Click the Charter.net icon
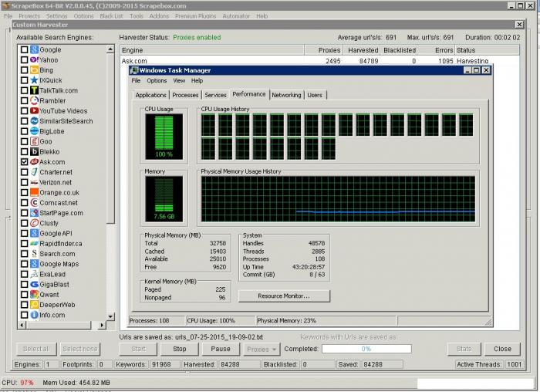 pos(34,172)
